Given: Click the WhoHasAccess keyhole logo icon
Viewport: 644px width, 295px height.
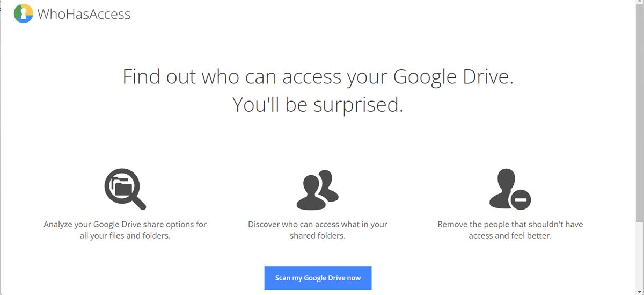Looking at the screenshot, I should pyautogui.click(x=23, y=13).
